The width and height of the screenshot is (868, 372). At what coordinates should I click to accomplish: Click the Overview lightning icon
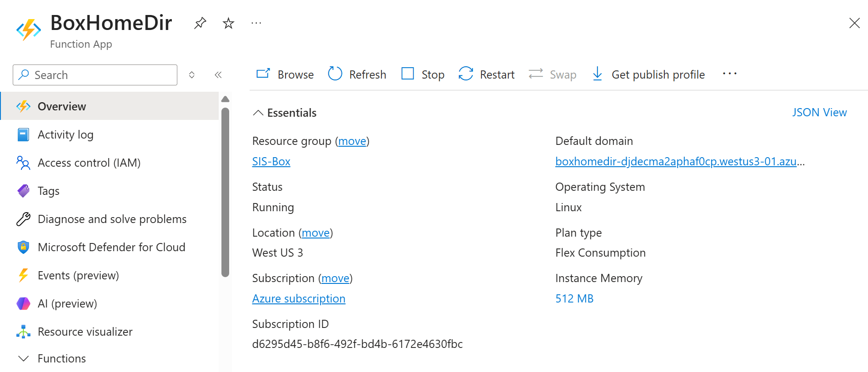[x=24, y=106]
